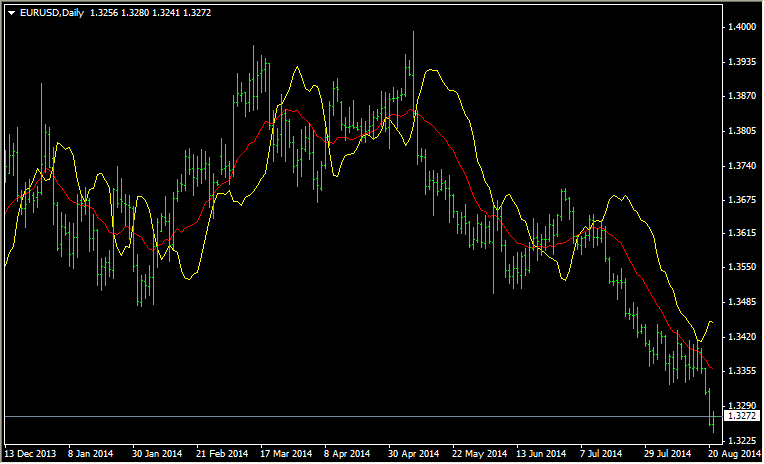The image size is (764, 464).
Task: Click the 1.3870 price scale label
Action: tap(744, 97)
